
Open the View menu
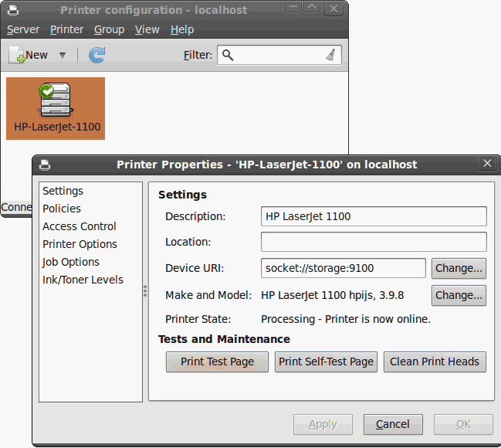coord(147,29)
